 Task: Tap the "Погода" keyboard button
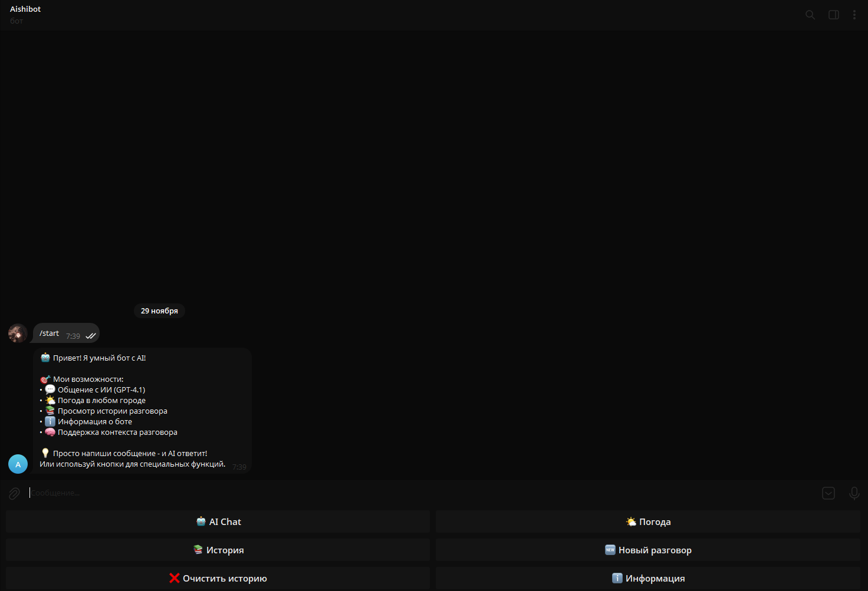[x=648, y=522]
